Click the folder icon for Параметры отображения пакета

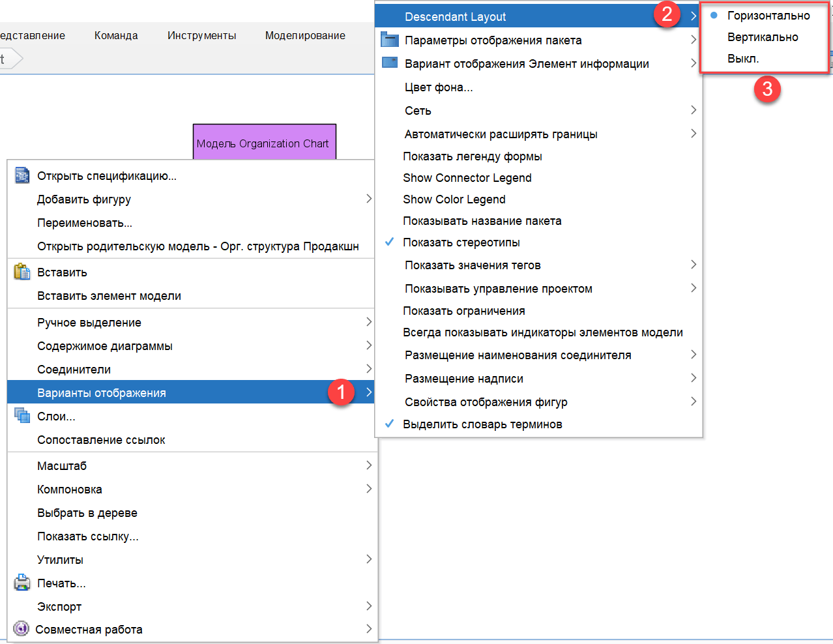coord(390,39)
